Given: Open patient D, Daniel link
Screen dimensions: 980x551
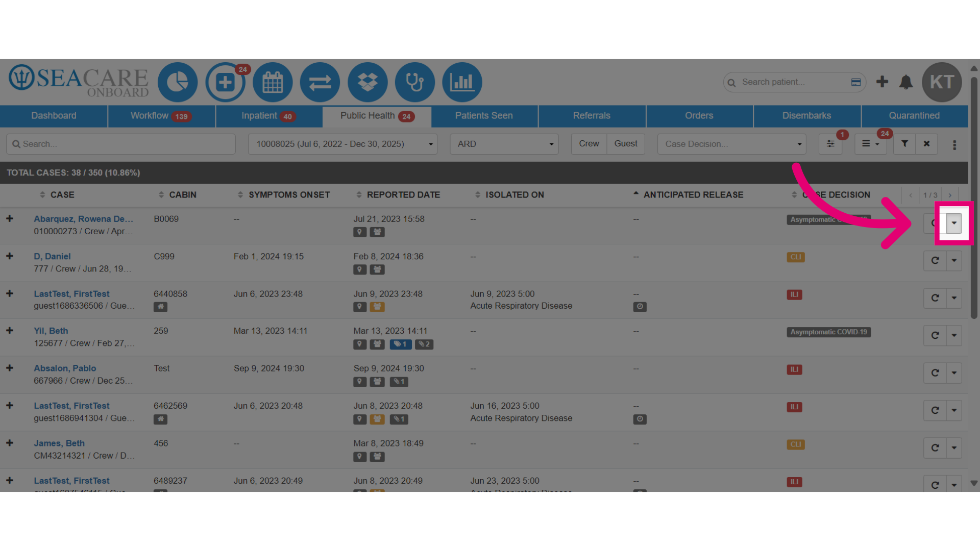Looking at the screenshot, I should 52,257.
